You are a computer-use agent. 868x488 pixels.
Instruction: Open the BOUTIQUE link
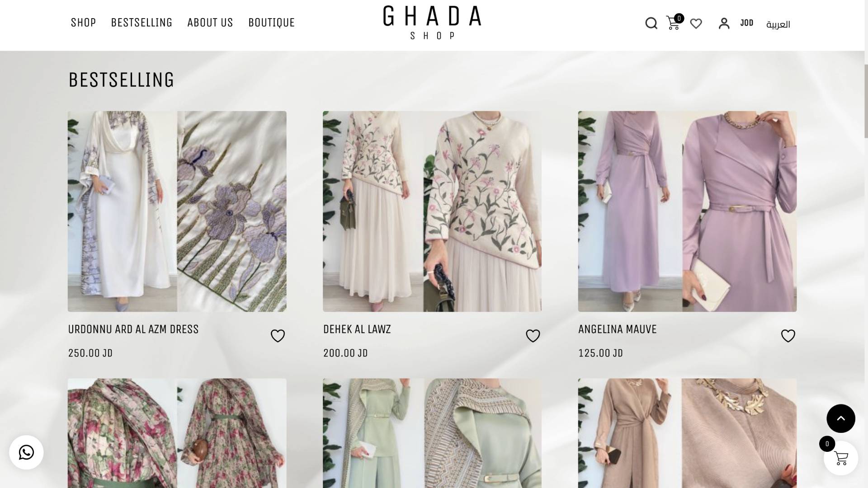click(x=272, y=23)
